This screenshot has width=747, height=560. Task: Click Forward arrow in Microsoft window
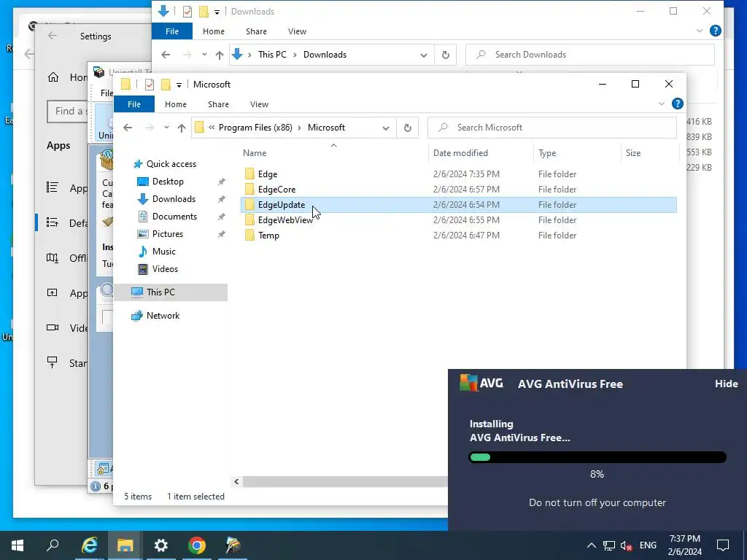coord(149,128)
